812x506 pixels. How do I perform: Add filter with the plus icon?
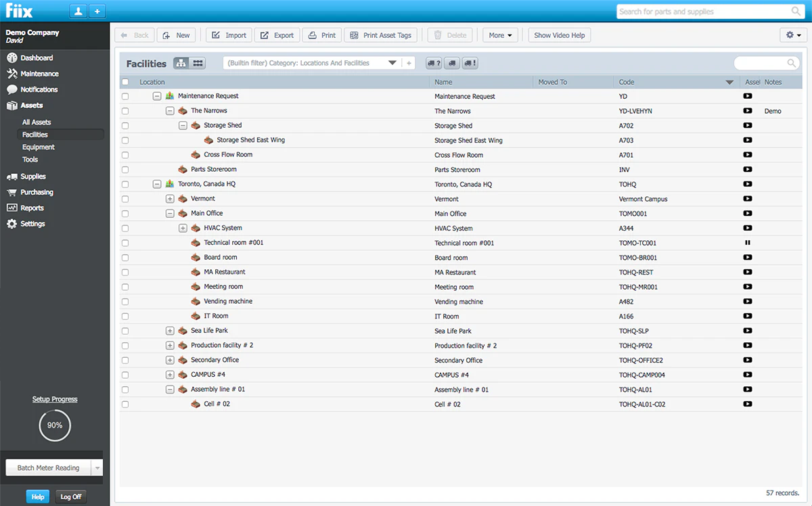pos(409,63)
